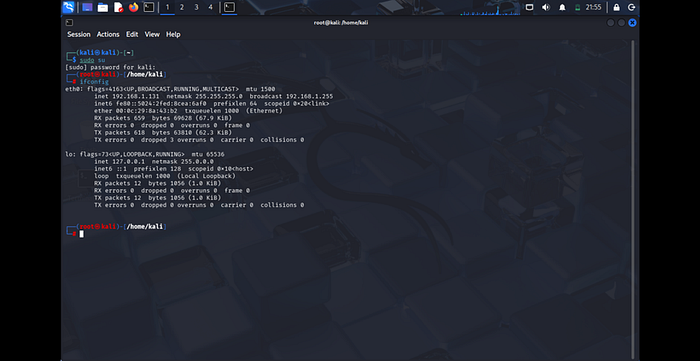Click the inet address 192.168.1.131
The width and height of the screenshot is (700, 361).
tap(137, 96)
